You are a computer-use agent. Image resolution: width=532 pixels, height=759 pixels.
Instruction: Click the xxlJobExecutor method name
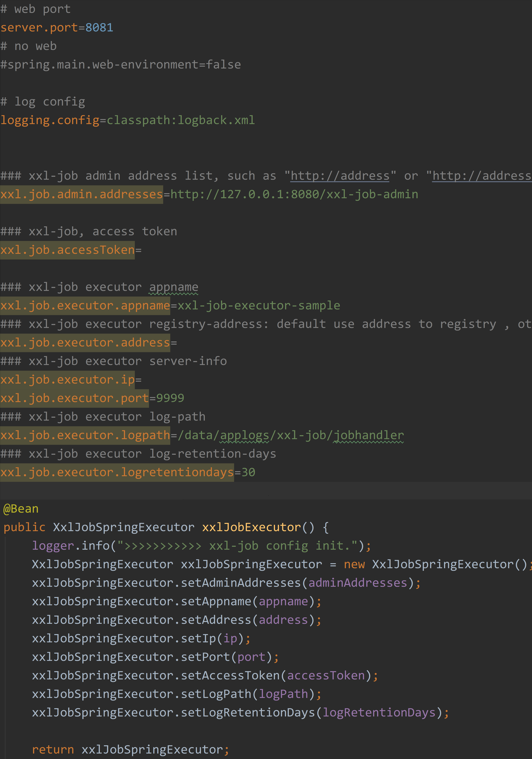tap(251, 527)
